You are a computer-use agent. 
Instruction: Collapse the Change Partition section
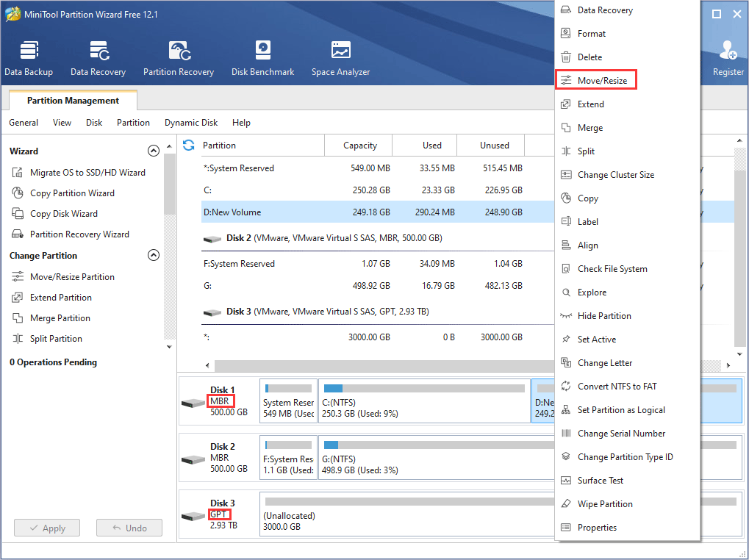point(154,255)
